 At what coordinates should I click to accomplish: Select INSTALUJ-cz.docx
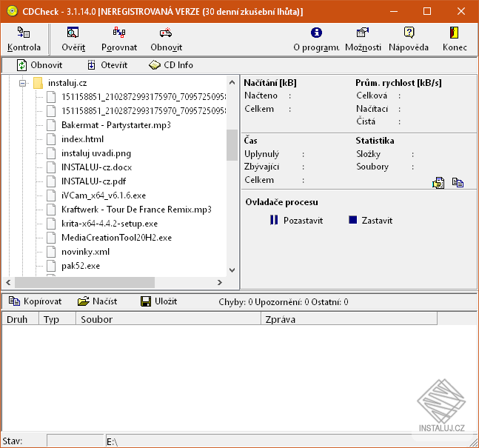96,167
